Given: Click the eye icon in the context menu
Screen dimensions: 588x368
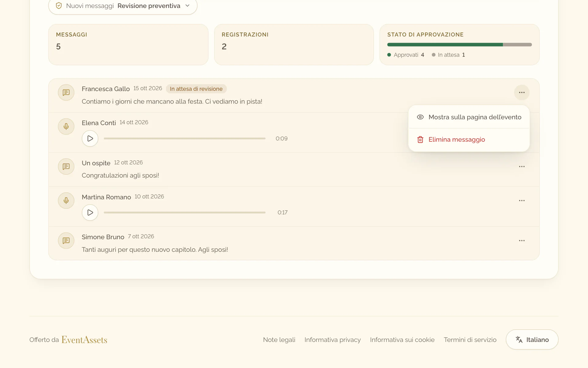Looking at the screenshot, I should (x=420, y=117).
